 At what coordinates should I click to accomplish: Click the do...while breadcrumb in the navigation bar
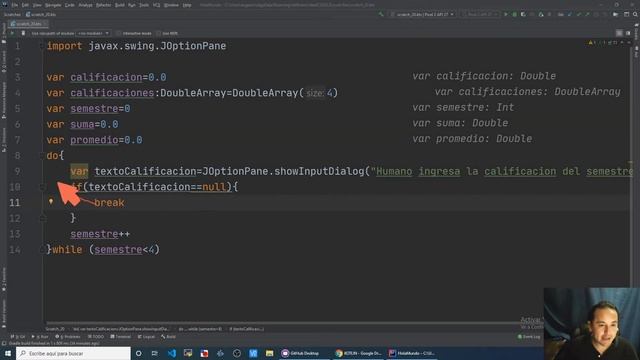tap(200, 329)
